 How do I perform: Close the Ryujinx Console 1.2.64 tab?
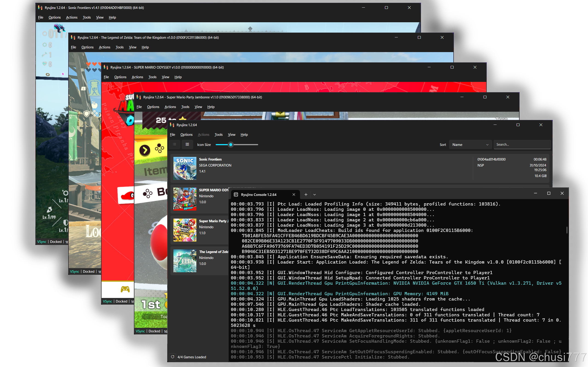[294, 195]
